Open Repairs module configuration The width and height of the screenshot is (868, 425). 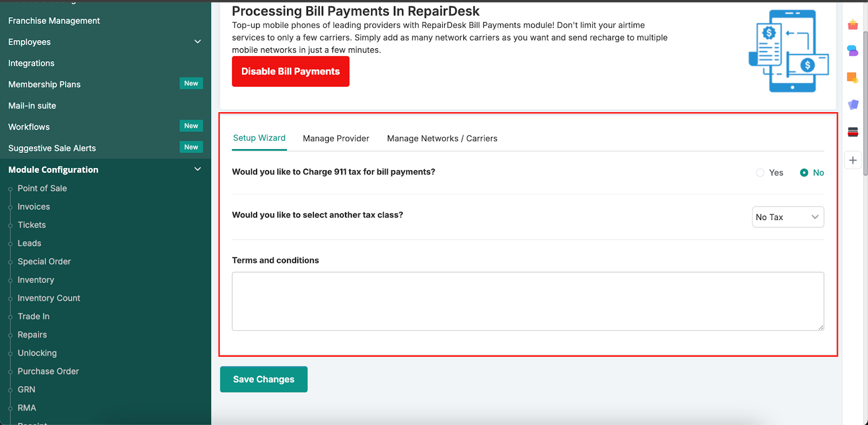point(32,335)
